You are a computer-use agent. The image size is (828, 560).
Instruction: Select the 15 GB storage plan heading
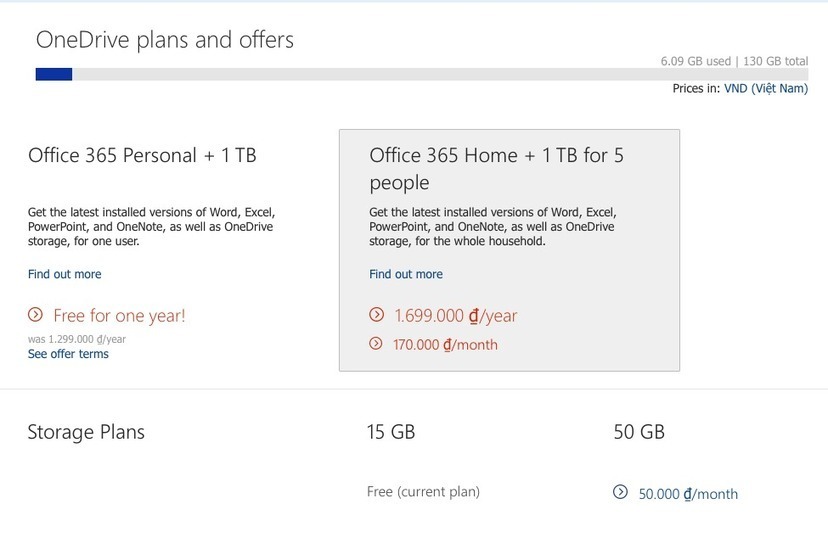pyautogui.click(x=391, y=432)
